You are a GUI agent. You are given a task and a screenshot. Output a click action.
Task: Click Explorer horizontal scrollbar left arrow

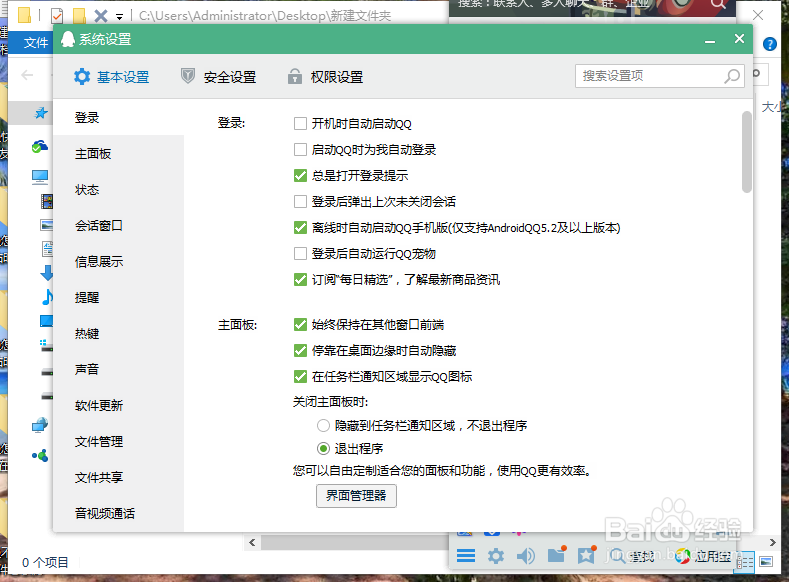(x=252, y=542)
